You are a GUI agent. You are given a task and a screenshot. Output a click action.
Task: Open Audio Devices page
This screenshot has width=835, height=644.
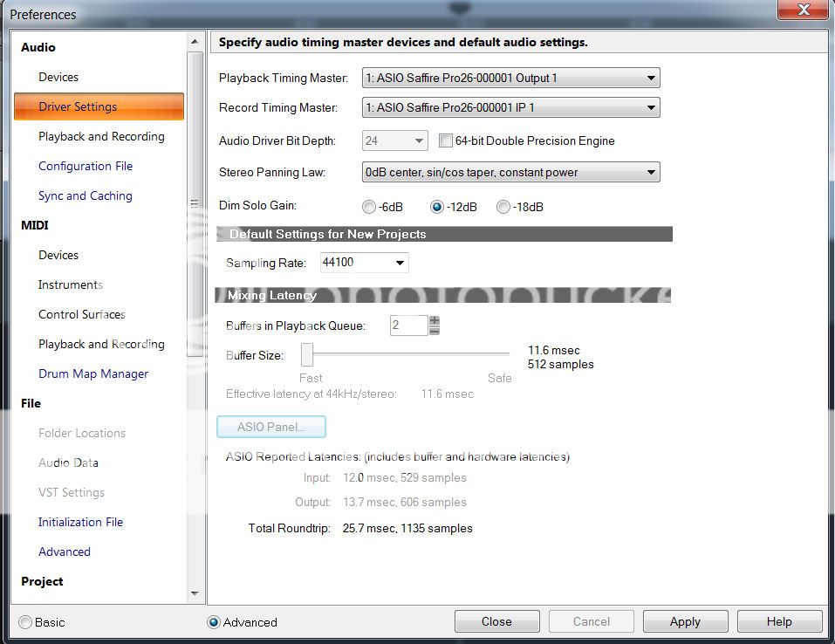click(58, 77)
